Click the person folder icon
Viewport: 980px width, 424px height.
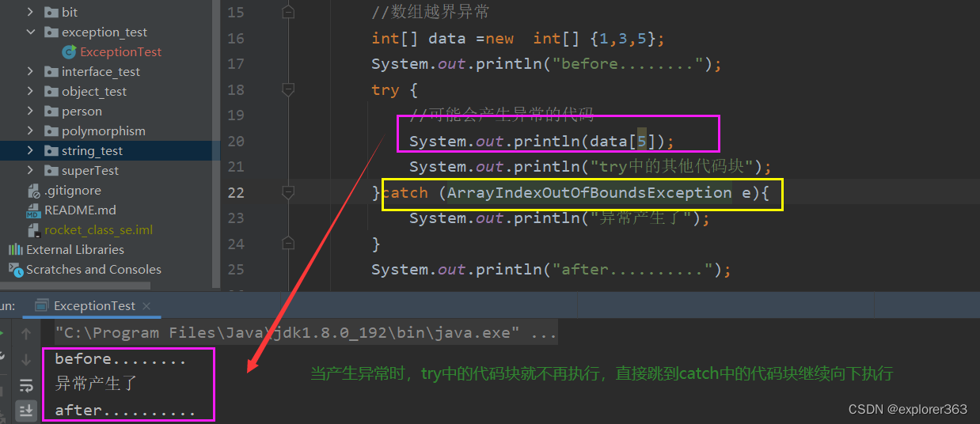click(51, 112)
